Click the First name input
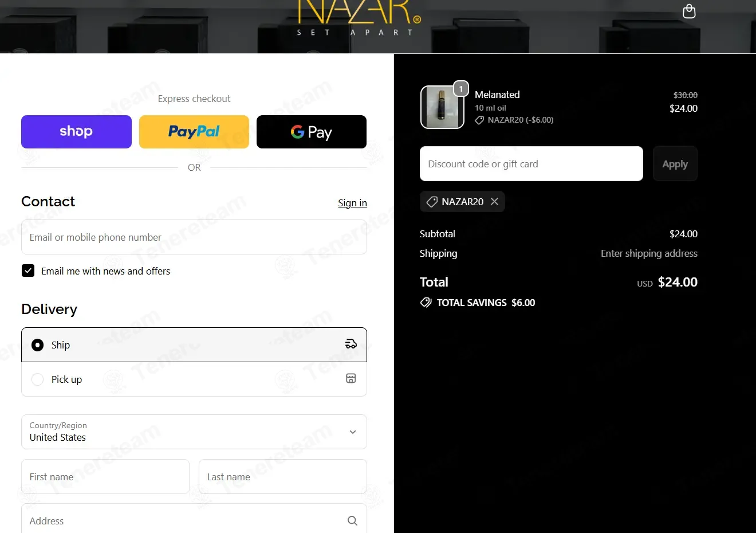Image resolution: width=756 pixels, height=533 pixels. pyautogui.click(x=105, y=477)
